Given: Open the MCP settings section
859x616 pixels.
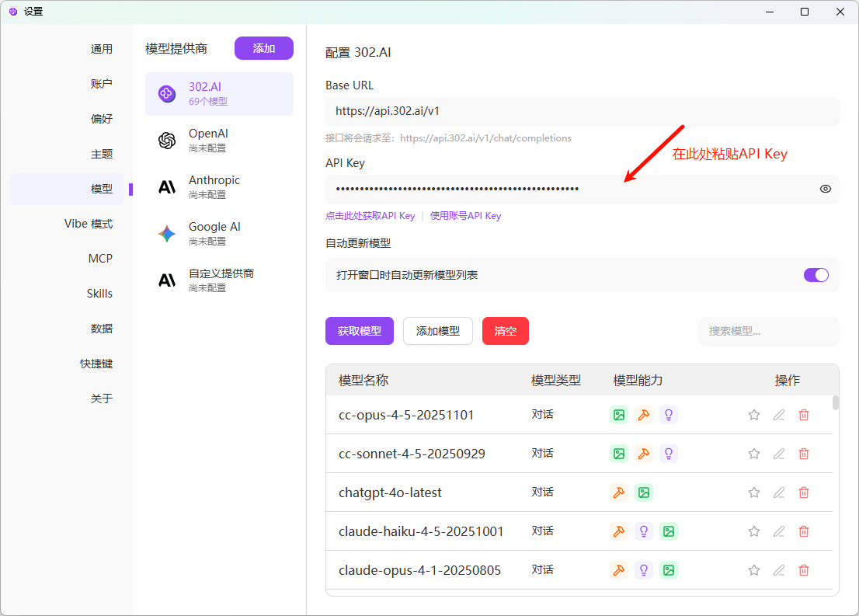Looking at the screenshot, I should [x=100, y=259].
